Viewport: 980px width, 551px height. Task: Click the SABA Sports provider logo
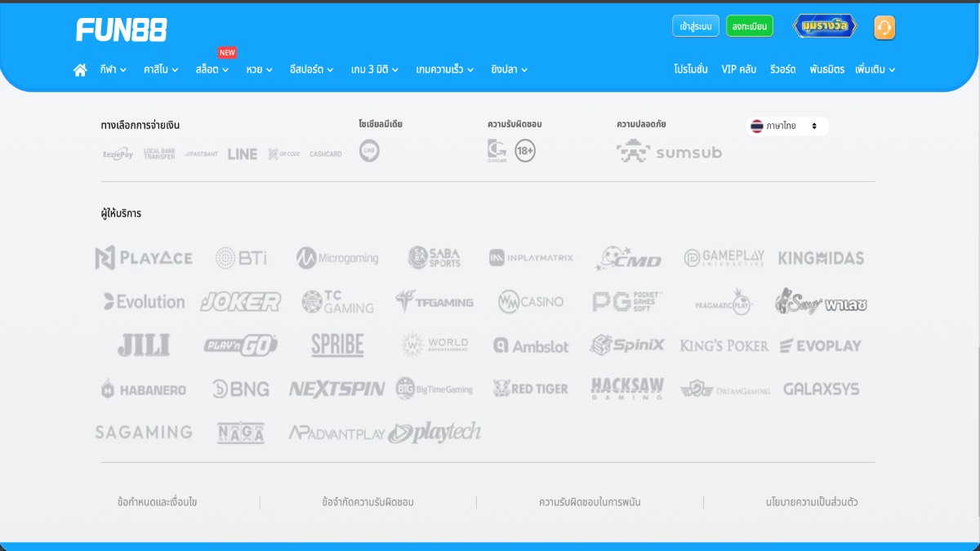(x=434, y=258)
